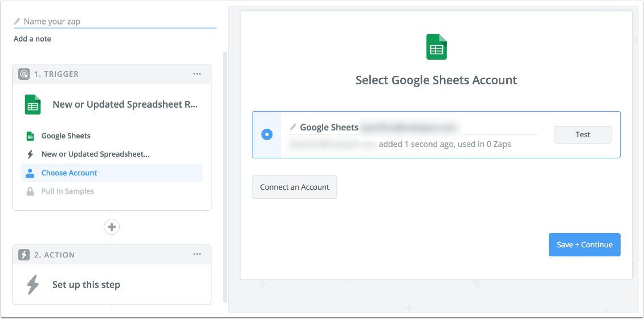
Task: Click the lightning bolt action step icon
Action: pos(24,255)
